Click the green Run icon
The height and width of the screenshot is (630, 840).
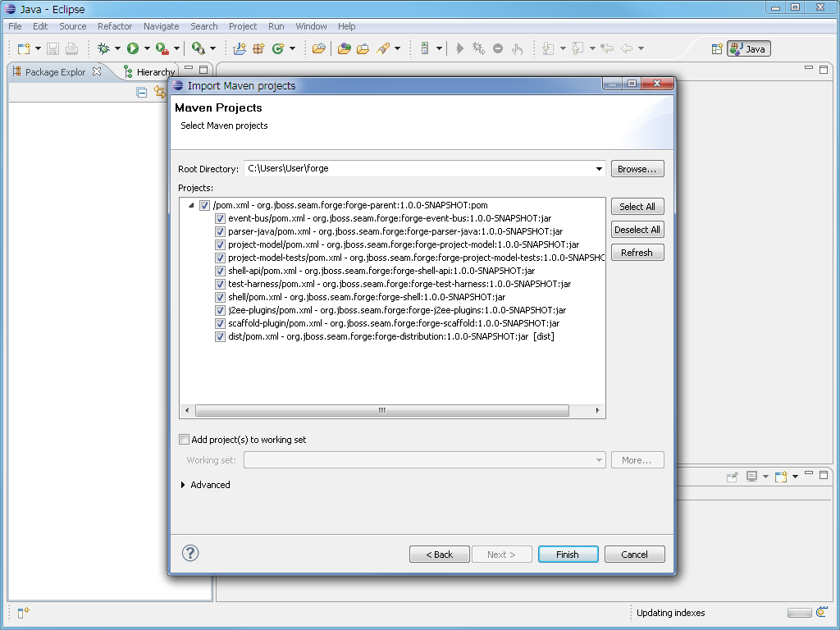[x=133, y=48]
